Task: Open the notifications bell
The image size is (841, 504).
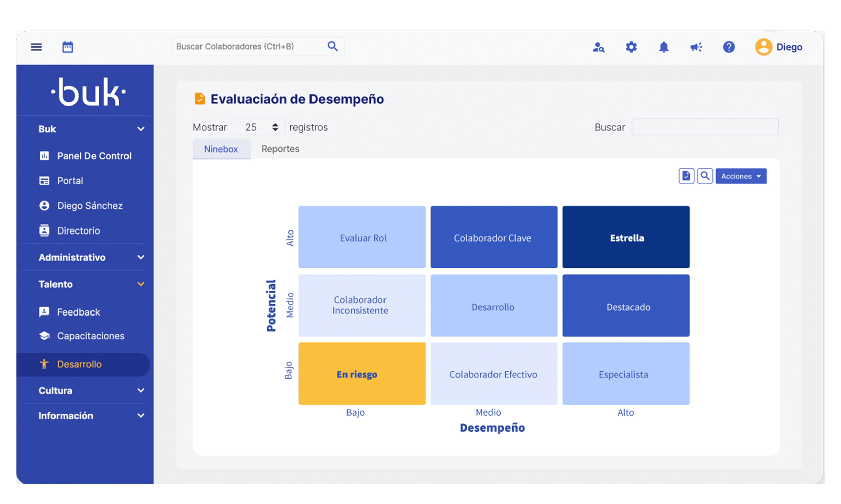Action: pos(664,47)
